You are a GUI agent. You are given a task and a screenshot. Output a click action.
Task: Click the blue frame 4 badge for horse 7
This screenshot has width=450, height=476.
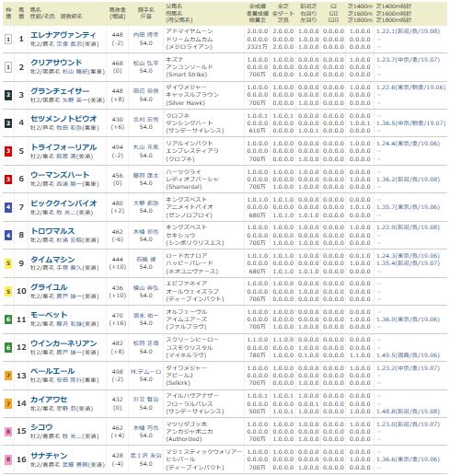click(x=8, y=207)
